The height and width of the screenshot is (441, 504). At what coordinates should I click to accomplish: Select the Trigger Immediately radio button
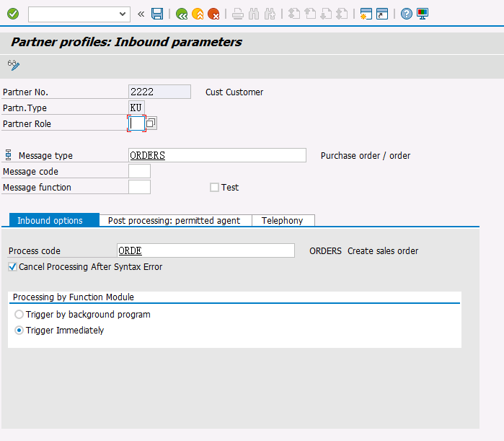click(19, 331)
